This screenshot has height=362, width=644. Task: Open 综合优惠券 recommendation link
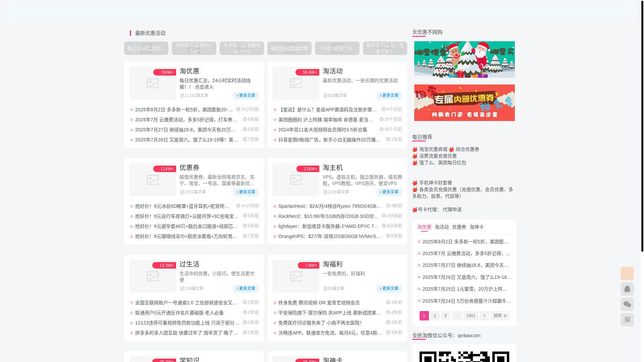coord(467,149)
